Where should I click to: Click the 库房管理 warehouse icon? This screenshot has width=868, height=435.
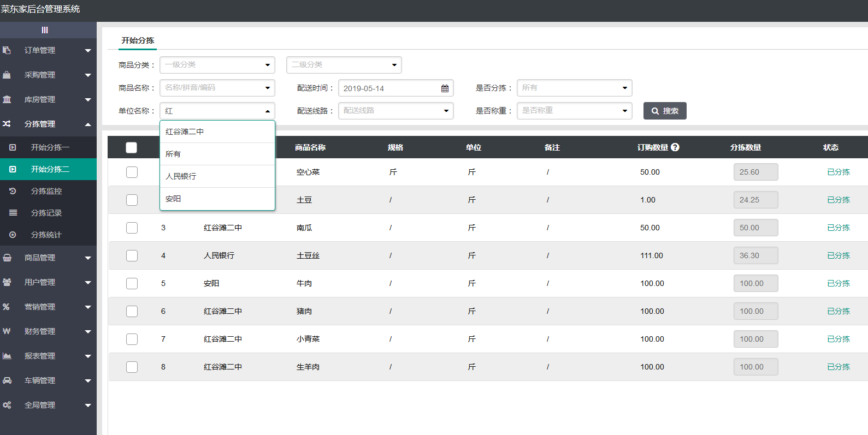pos(7,99)
